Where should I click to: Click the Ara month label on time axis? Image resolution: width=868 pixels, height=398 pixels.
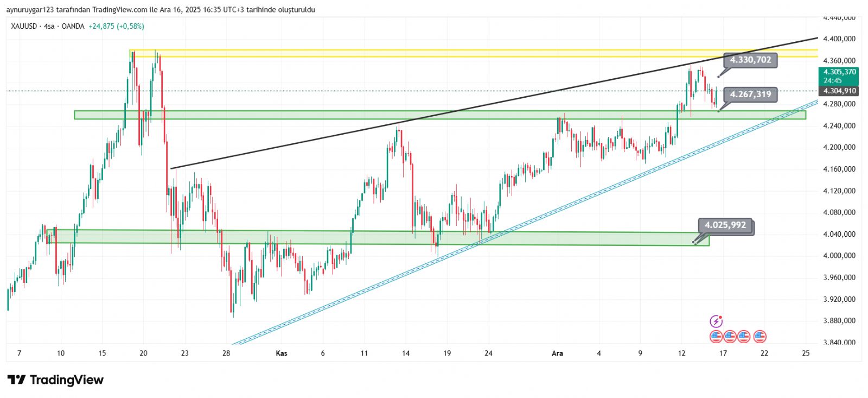557,353
